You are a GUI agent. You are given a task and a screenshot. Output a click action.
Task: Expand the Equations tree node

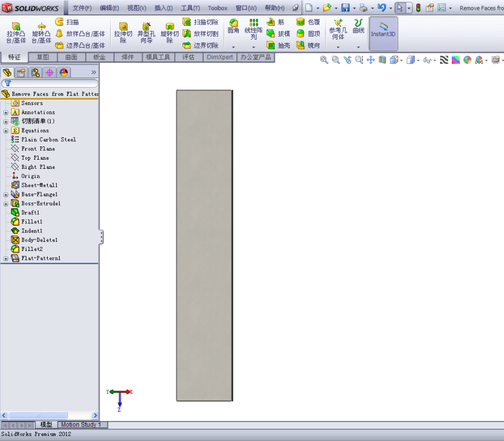pyautogui.click(x=6, y=131)
